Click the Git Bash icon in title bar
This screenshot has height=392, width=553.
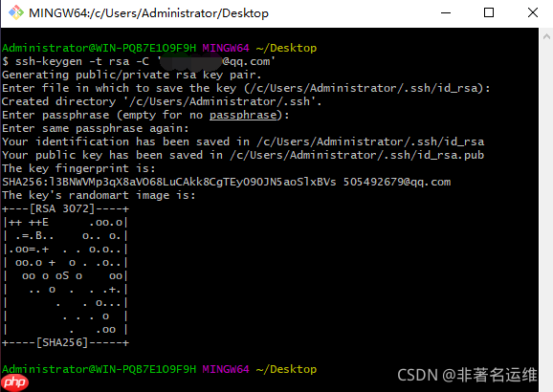click(16, 13)
